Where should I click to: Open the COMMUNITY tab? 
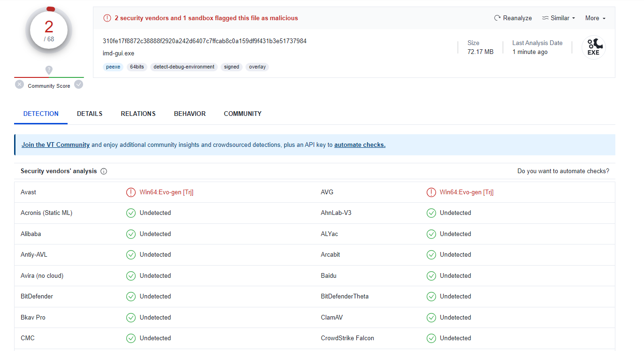click(243, 114)
